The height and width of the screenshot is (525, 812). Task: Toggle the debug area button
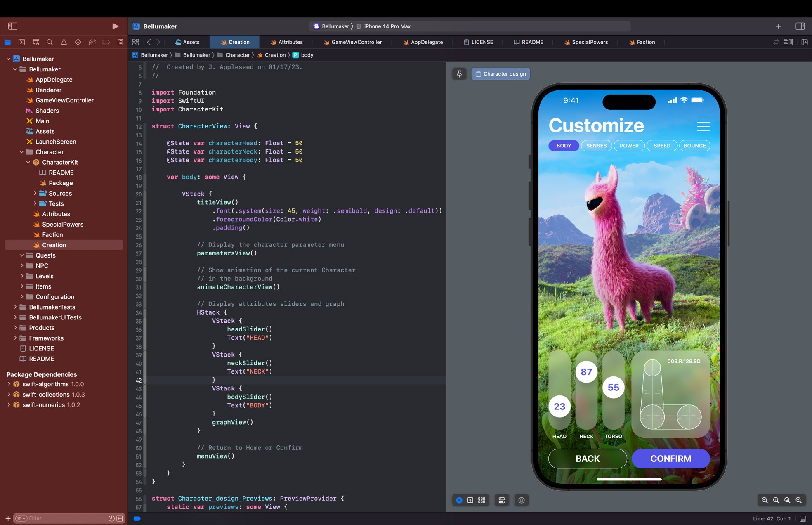point(803,518)
